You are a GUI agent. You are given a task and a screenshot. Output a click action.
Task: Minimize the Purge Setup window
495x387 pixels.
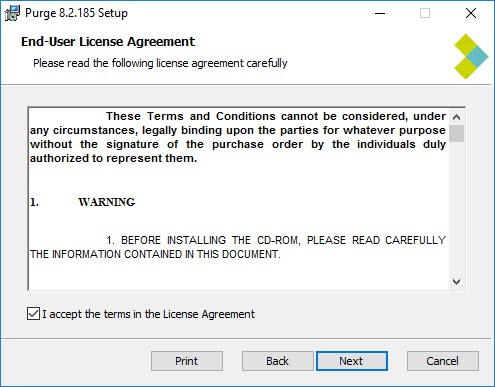pyautogui.click(x=380, y=13)
